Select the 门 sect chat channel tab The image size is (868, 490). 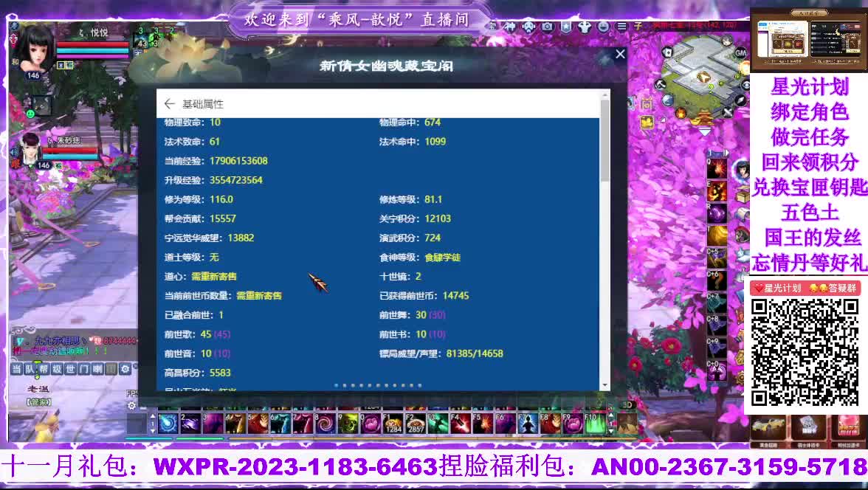pos(84,369)
